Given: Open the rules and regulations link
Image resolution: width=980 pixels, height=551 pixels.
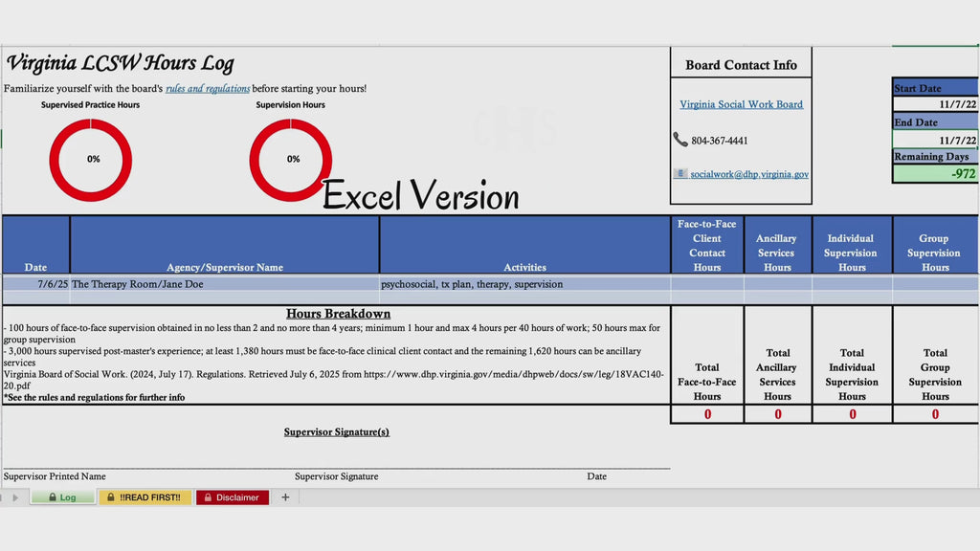Looking at the screenshot, I should click(208, 89).
